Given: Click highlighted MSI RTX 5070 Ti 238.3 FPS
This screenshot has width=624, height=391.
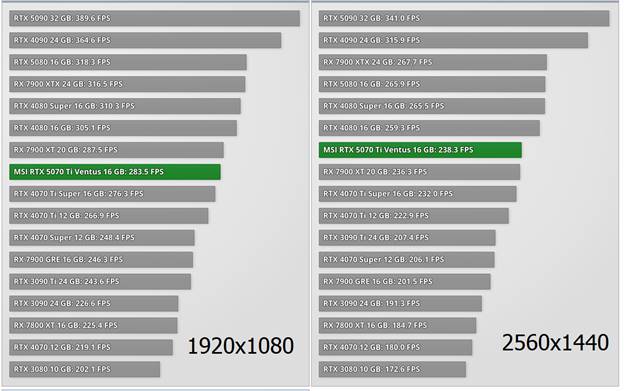Looking at the screenshot, I should pos(420,150).
